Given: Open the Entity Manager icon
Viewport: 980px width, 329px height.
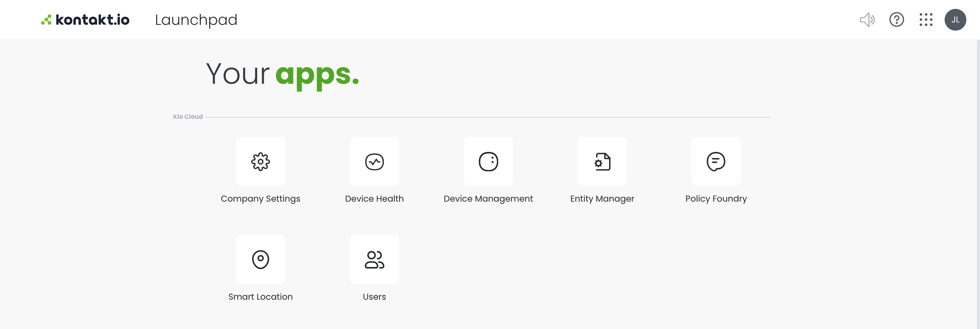Looking at the screenshot, I should (602, 161).
